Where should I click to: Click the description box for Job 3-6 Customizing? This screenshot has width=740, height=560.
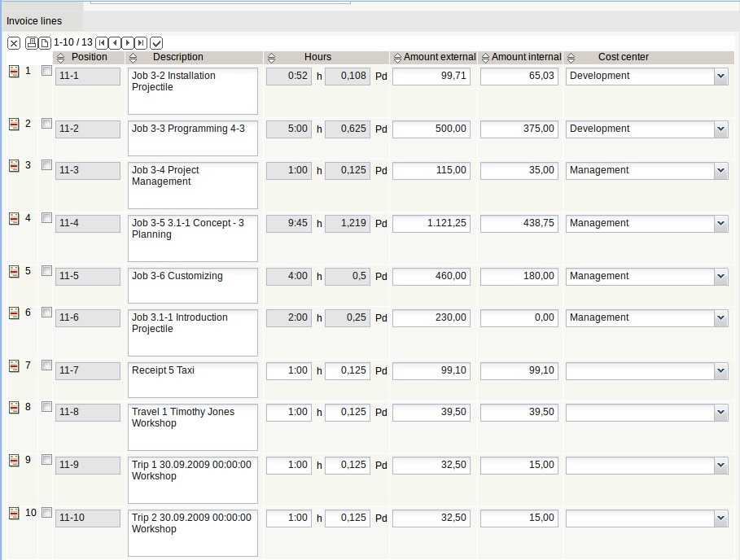coord(192,285)
